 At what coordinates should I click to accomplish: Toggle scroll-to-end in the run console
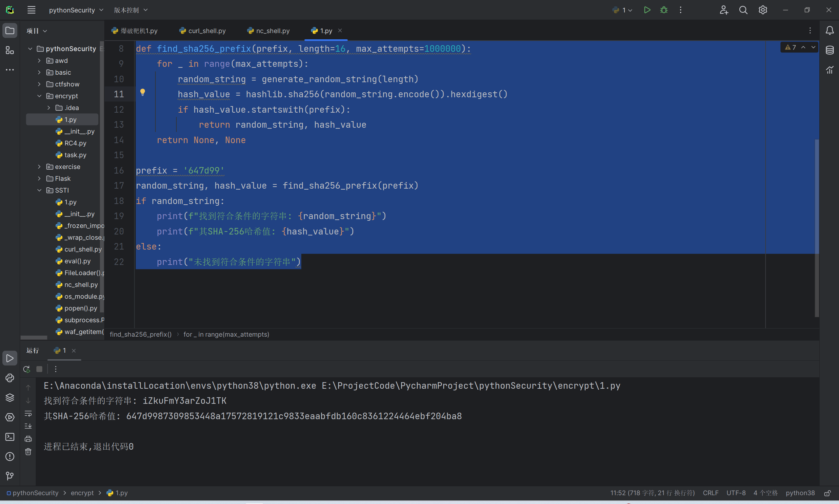coord(28,426)
